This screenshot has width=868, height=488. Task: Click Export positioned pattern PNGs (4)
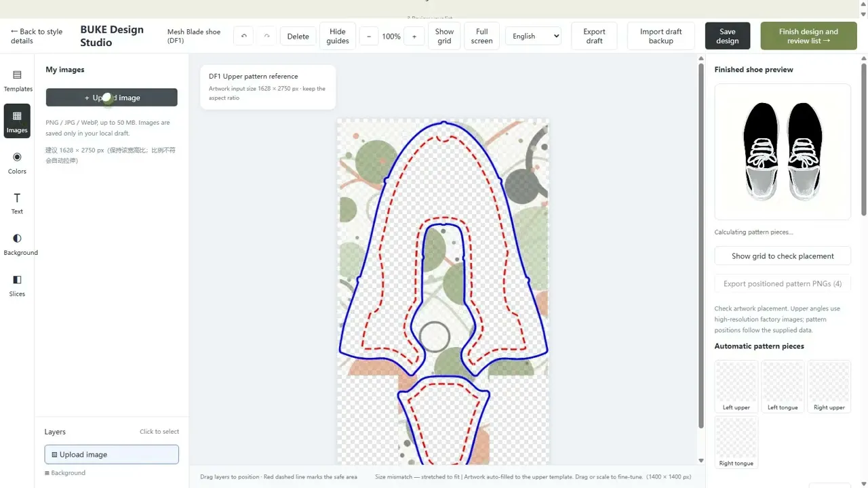click(783, 284)
